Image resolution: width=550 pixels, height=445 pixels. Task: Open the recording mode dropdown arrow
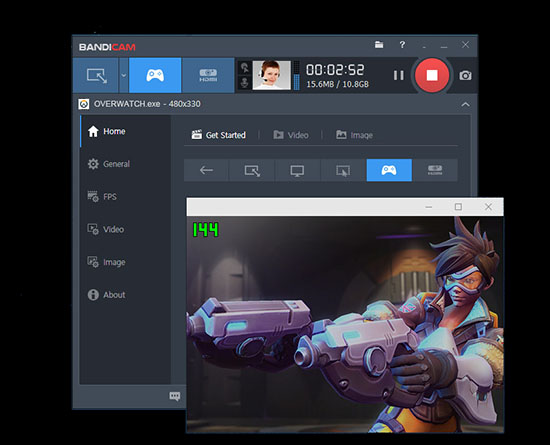(x=123, y=75)
